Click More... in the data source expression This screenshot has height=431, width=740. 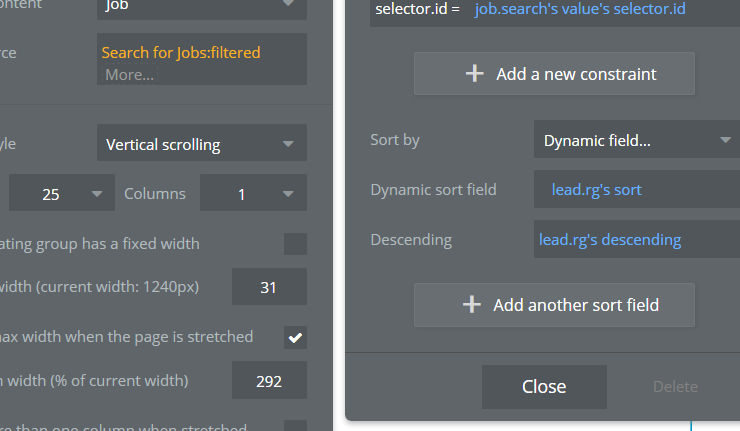129,75
